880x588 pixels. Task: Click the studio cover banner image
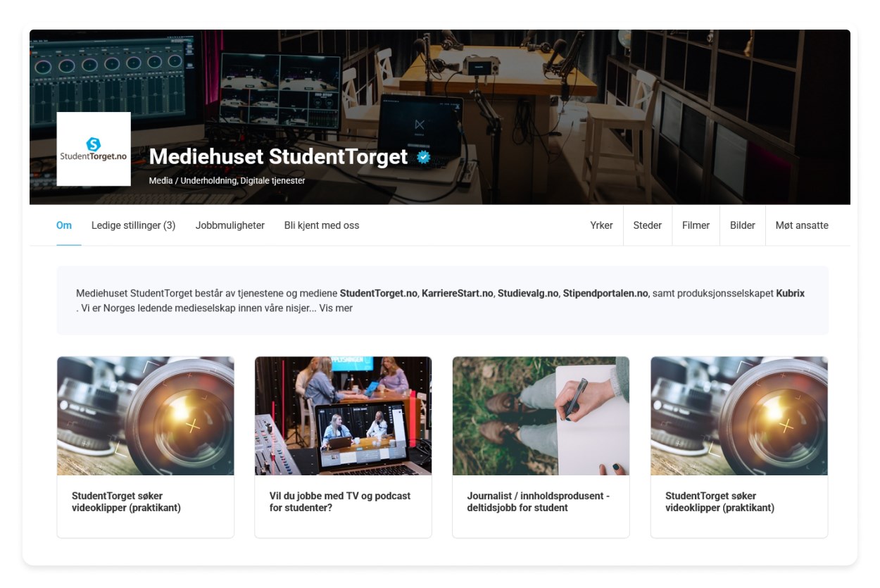coord(440,117)
